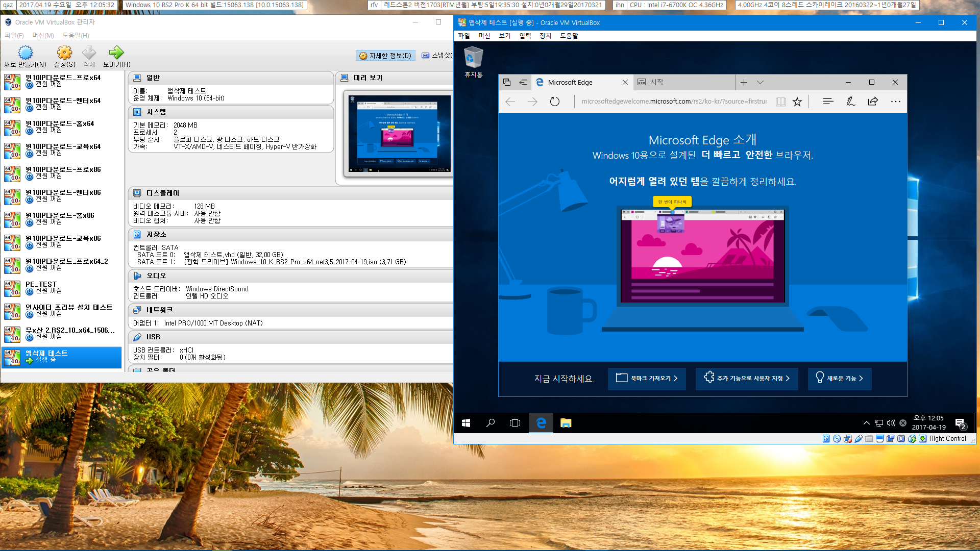Click USB section header
Screen dimensions: 980x551
[290, 337]
